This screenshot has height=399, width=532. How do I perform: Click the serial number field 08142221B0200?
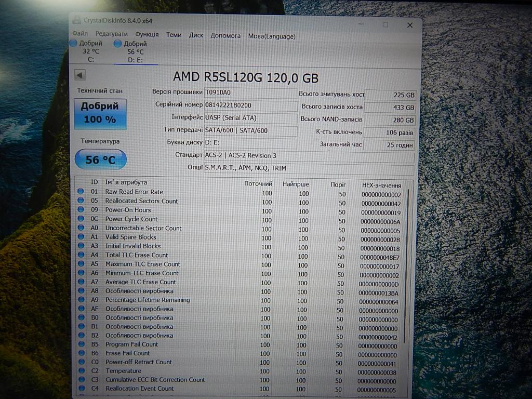[x=251, y=105]
